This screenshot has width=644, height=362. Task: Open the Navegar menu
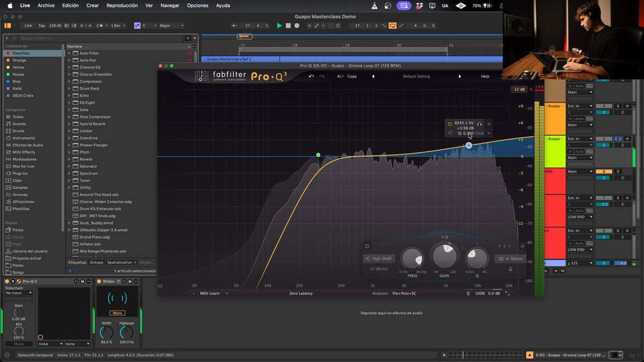170,5
